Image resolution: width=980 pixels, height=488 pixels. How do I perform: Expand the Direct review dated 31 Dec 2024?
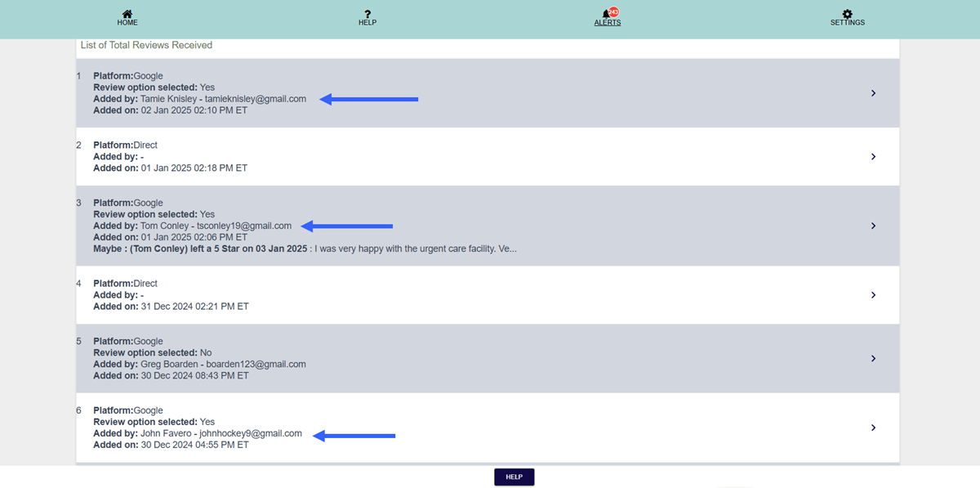[873, 294]
